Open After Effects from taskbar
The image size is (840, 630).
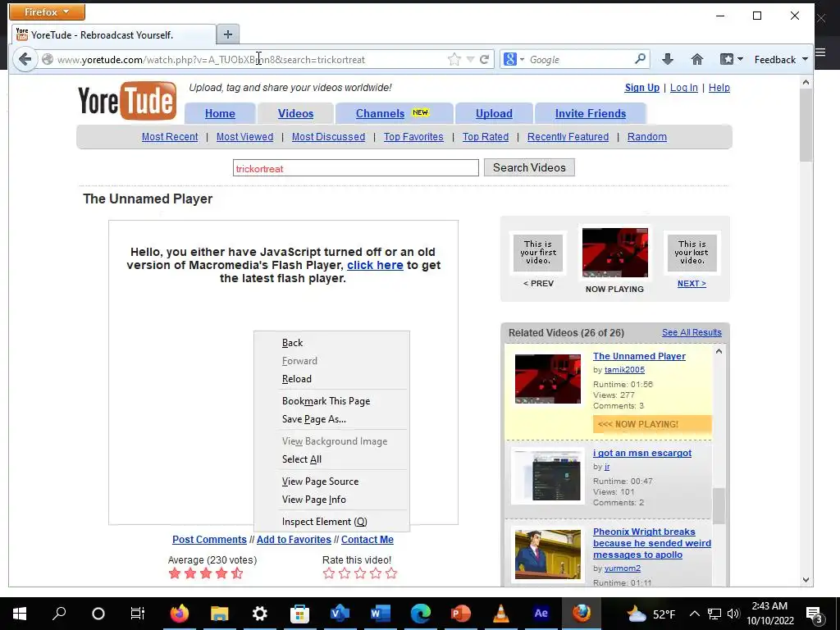pos(541,614)
